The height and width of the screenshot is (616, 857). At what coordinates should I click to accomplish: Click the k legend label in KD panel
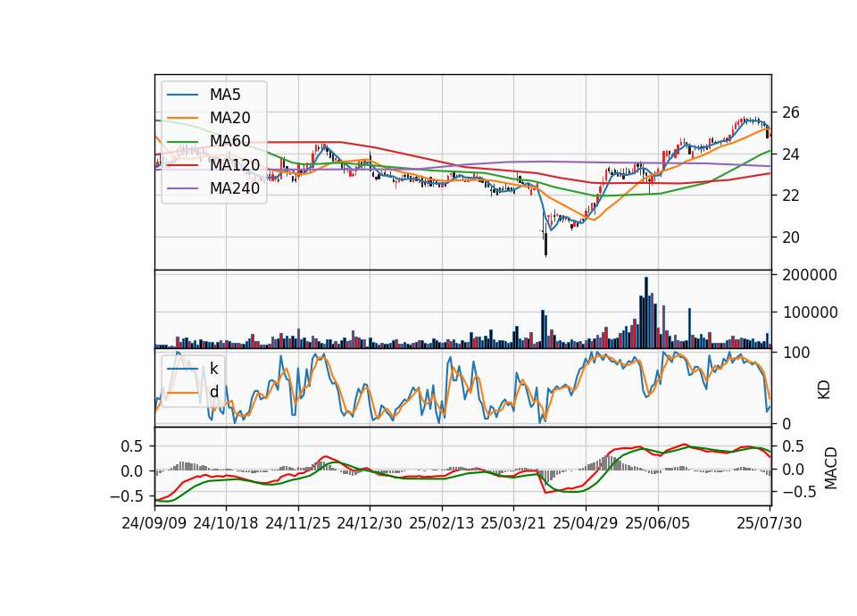pos(213,369)
